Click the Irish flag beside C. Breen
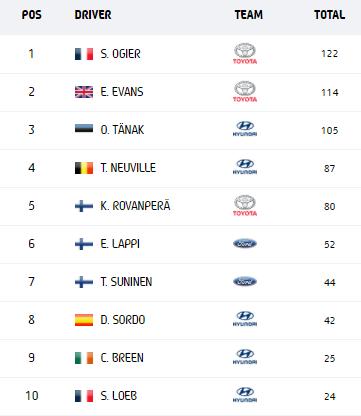The height and width of the screenshot is (416, 361). [84, 358]
